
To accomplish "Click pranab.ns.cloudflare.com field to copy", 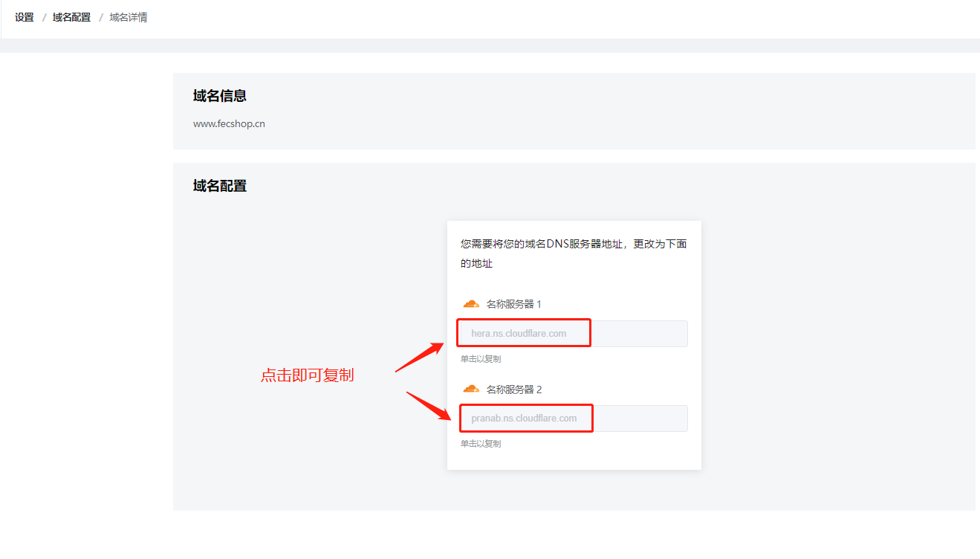I will 574,419.
